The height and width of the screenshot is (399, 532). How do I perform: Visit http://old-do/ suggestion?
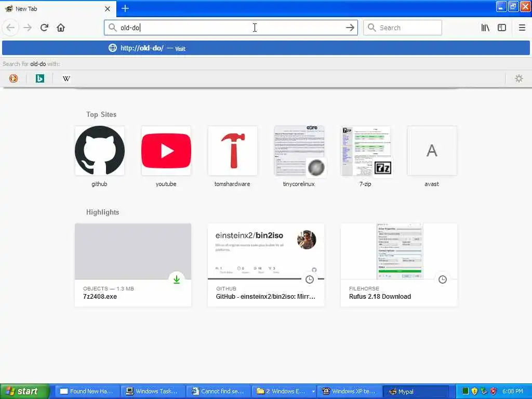click(266, 48)
